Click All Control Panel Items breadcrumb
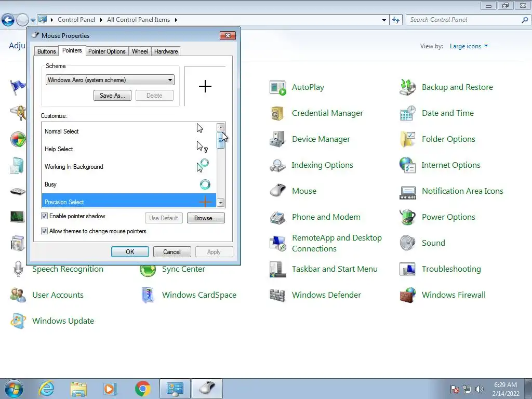 click(138, 20)
